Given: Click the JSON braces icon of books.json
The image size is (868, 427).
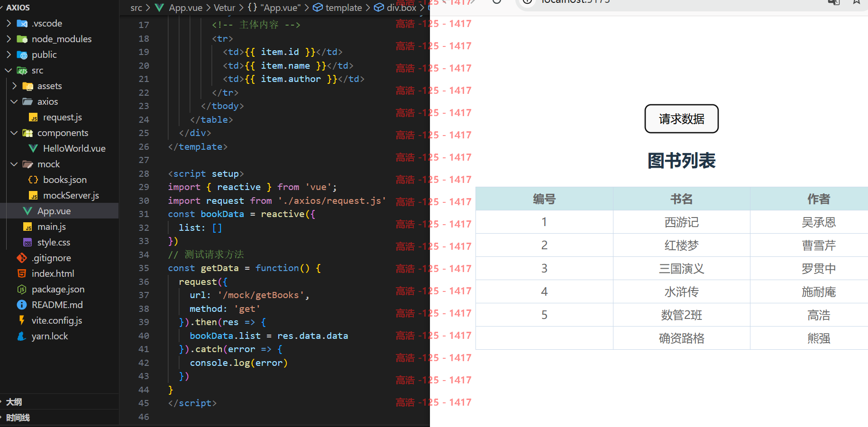Looking at the screenshot, I should pos(33,180).
